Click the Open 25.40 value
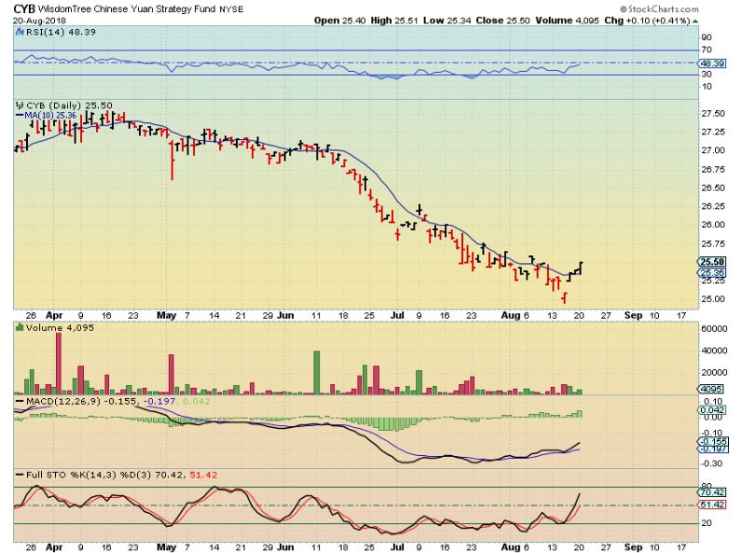 pyautogui.click(x=340, y=21)
